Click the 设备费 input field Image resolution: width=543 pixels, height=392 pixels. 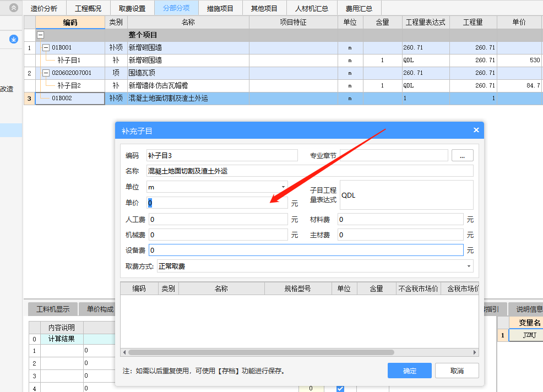[306, 250]
